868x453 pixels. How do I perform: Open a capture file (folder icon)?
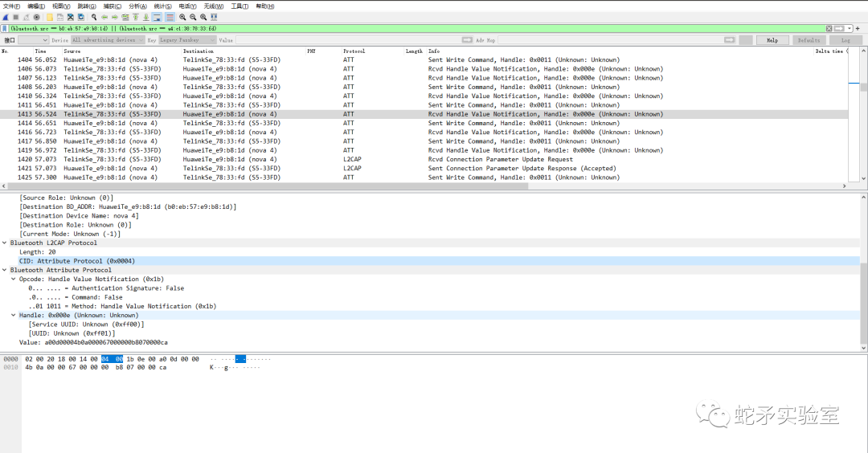(x=50, y=17)
